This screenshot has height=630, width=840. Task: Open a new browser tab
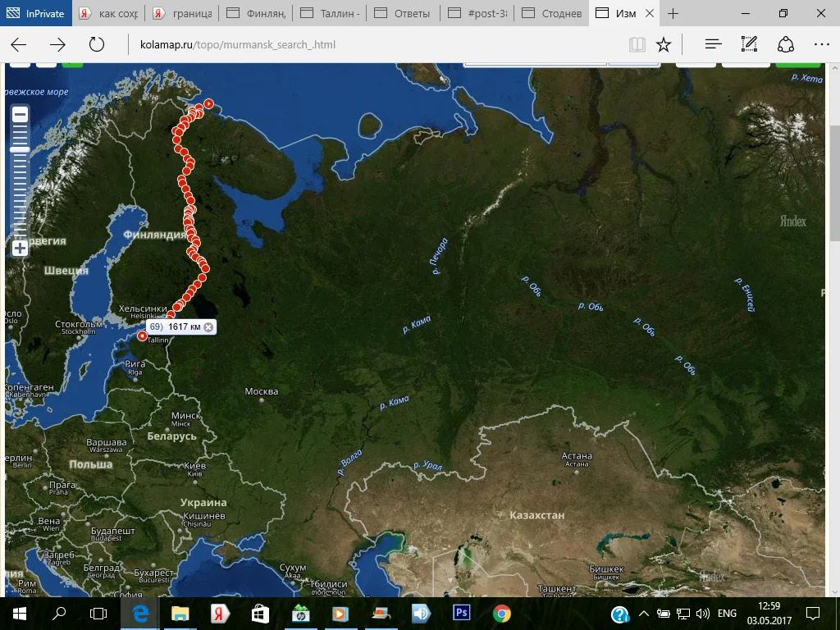673,13
